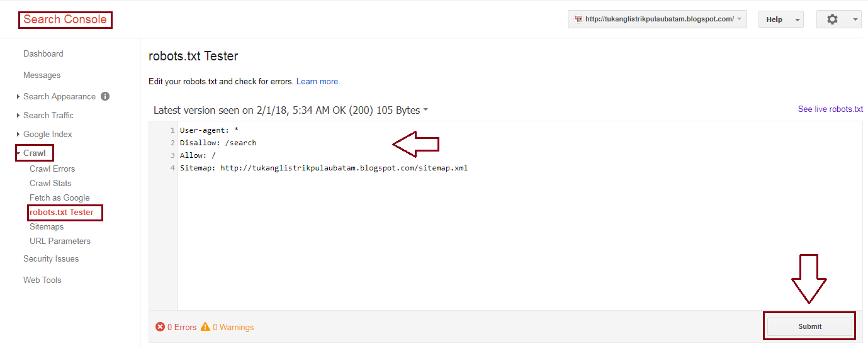
Task: Click the Warnings triangle icon
Action: point(205,327)
